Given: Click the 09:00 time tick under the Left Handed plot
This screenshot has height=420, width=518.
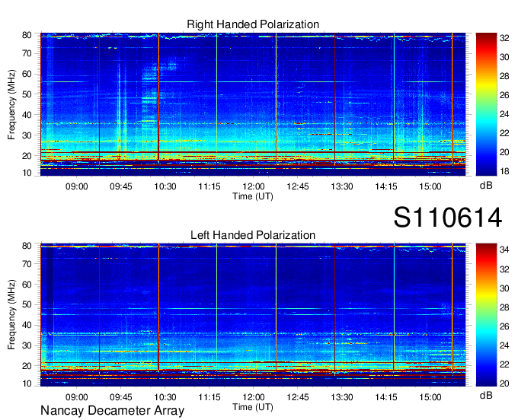Looking at the screenshot, I should 77,397.
